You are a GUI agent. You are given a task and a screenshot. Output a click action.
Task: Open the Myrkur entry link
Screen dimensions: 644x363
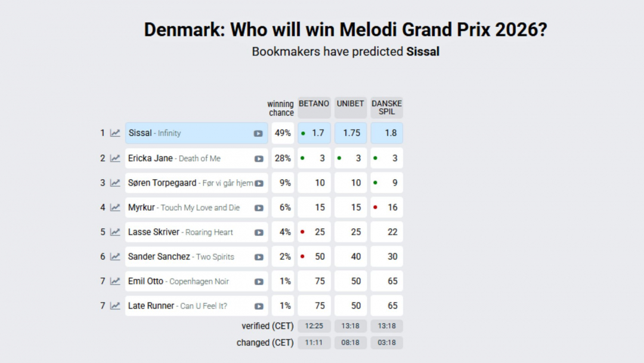coord(141,208)
